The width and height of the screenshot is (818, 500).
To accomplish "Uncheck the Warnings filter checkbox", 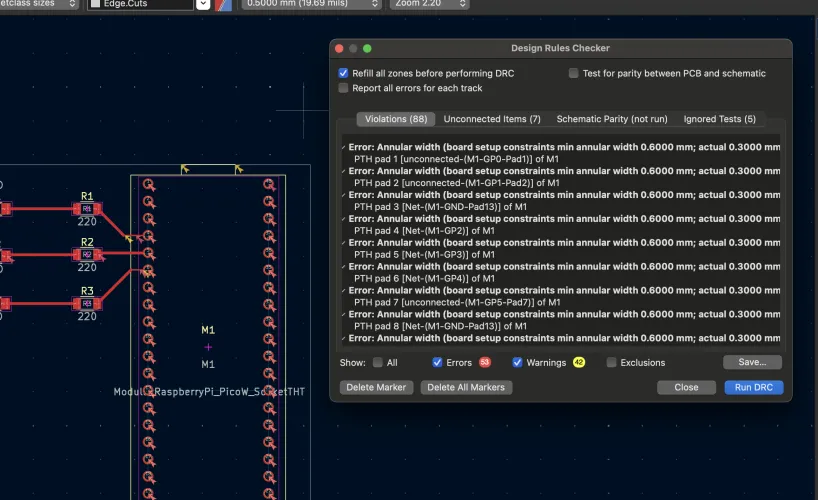I will pos(517,362).
